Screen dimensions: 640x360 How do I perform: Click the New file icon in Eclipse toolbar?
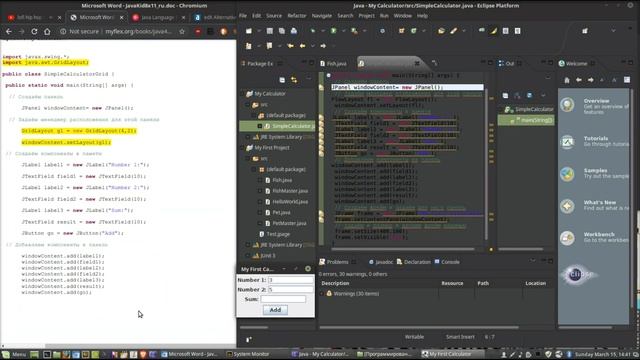[249, 31]
